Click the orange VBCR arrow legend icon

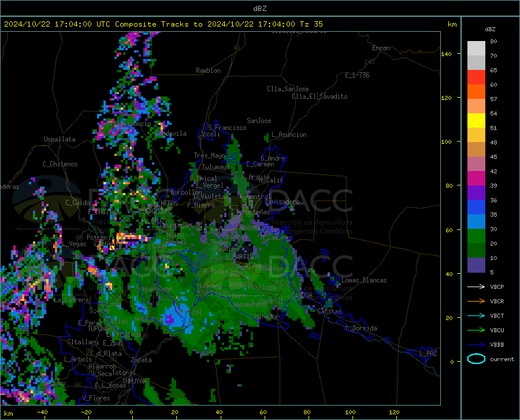tap(476, 302)
